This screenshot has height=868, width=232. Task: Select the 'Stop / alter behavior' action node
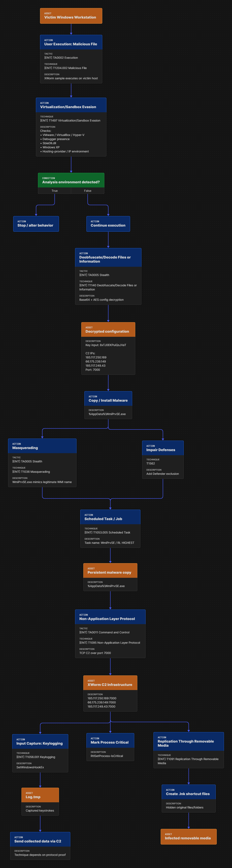[36, 224]
